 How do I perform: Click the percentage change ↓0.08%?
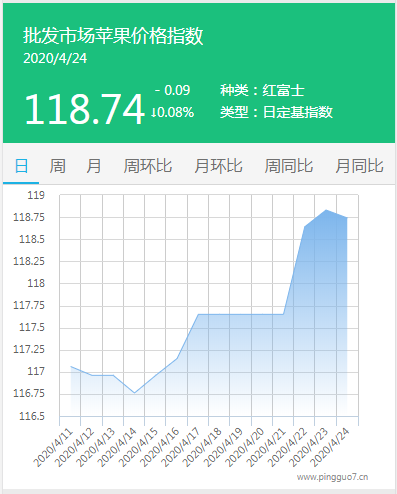coord(172,112)
